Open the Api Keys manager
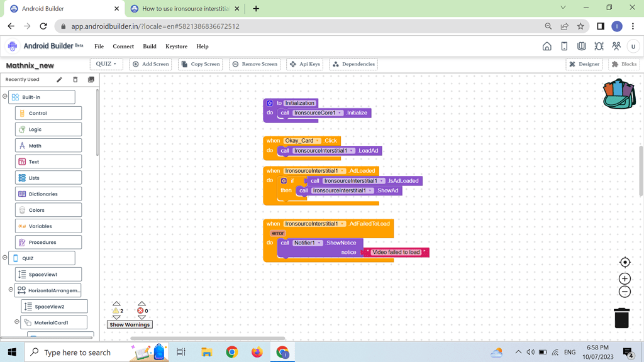Image resolution: width=644 pixels, height=362 pixels. click(x=304, y=63)
